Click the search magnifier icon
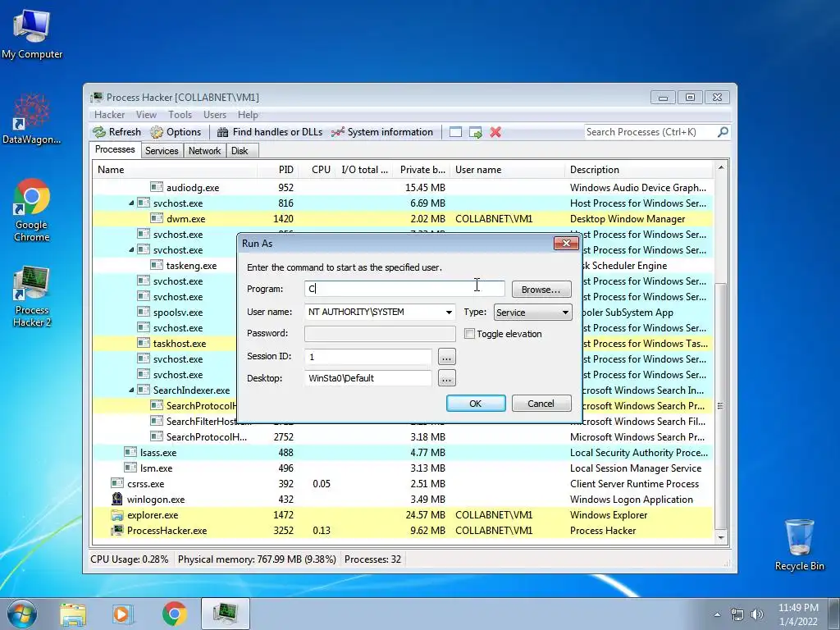Image resolution: width=840 pixels, height=630 pixels. (x=723, y=132)
